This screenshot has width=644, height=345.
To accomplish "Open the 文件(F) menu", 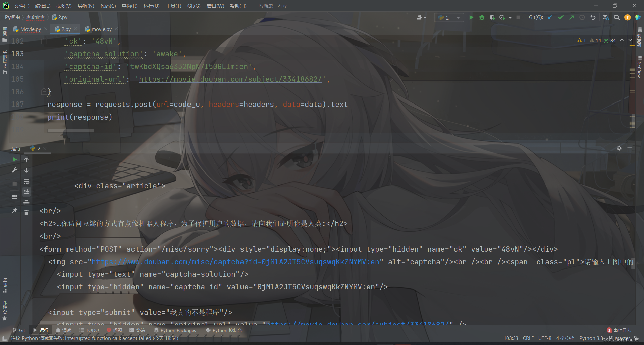I will tap(22, 6).
